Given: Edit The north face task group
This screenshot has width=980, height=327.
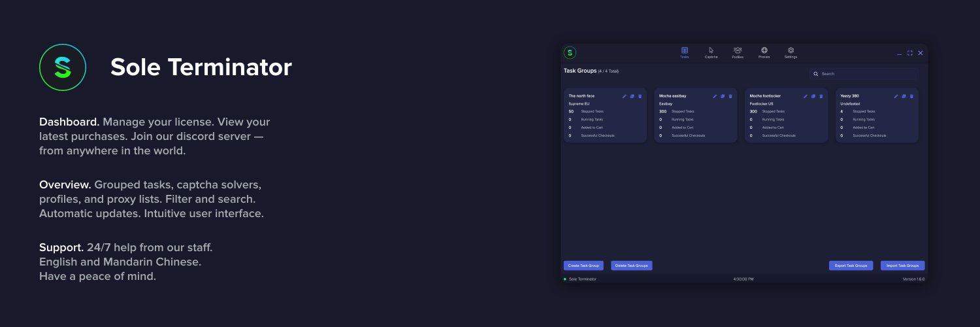Looking at the screenshot, I should click(x=624, y=96).
